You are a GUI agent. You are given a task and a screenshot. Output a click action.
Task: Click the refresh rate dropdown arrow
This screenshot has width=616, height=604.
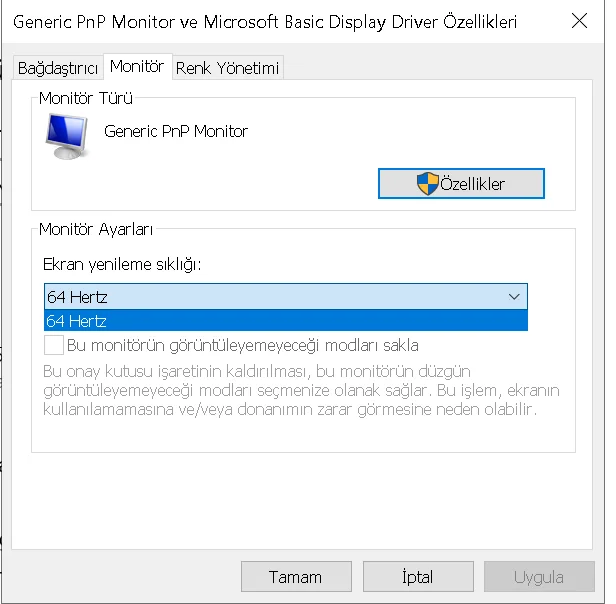pos(514,297)
